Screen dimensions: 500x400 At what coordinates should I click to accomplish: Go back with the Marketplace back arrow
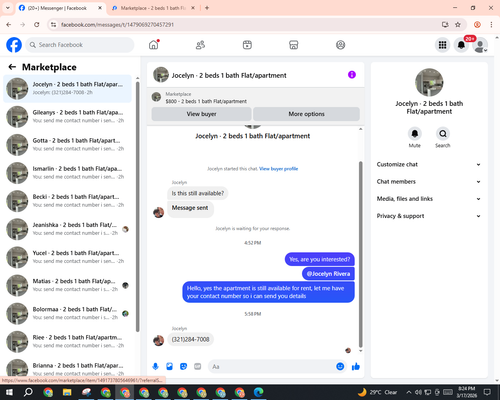pyautogui.click(x=12, y=67)
